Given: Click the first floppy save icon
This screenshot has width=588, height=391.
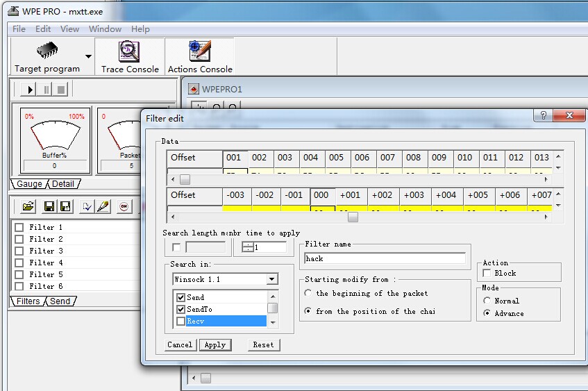Looking at the screenshot, I should point(49,206).
